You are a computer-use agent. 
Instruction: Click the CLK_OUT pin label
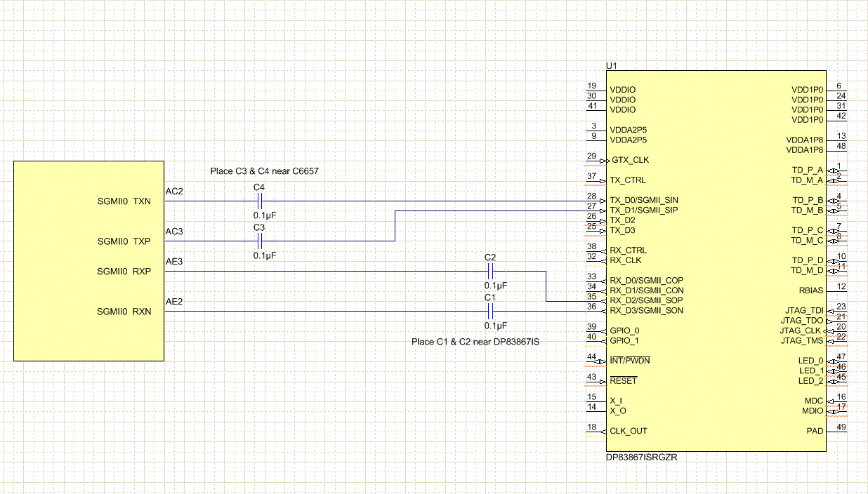click(629, 431)
